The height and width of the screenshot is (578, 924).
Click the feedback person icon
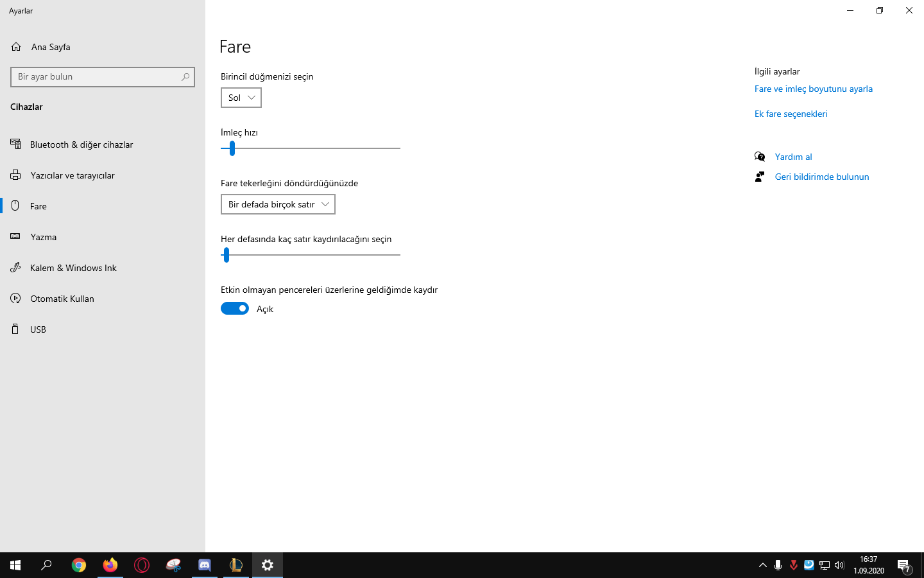tap(760, 177)
